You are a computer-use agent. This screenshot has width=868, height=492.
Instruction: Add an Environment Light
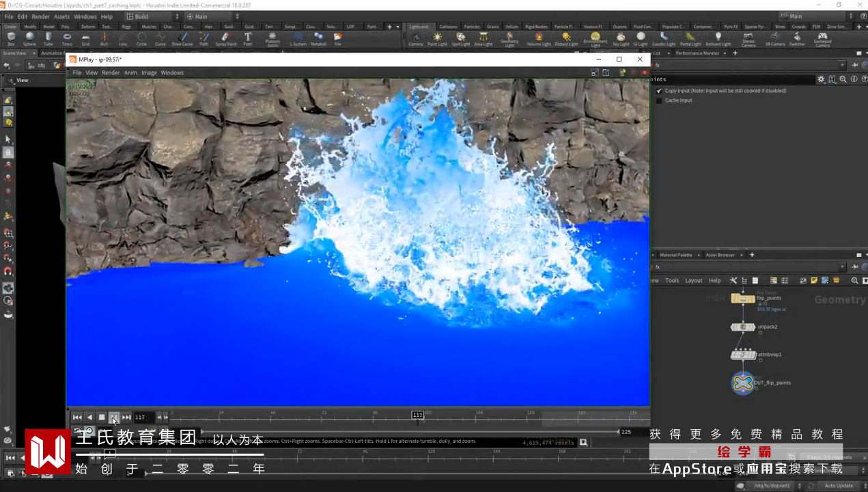(x=596, y=40)
